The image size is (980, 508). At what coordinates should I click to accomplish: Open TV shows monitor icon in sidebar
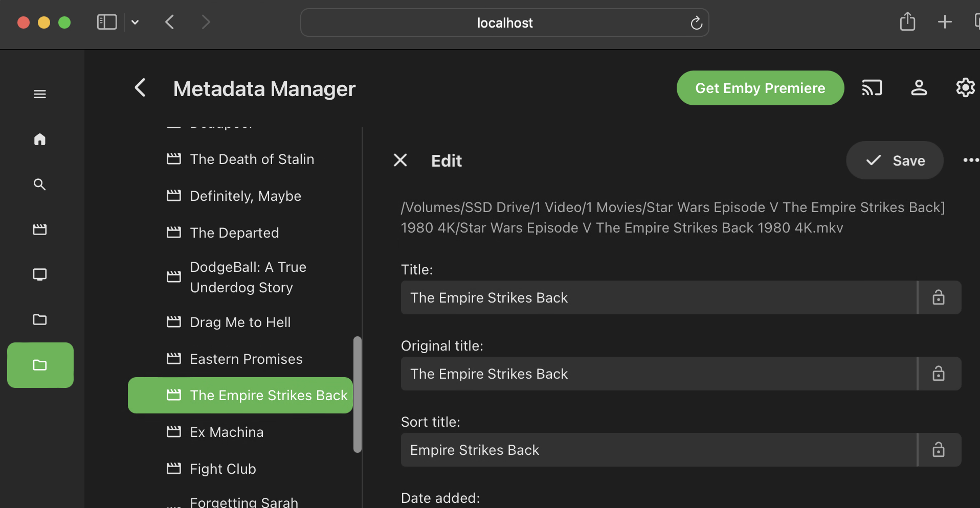tap(40, 274)
